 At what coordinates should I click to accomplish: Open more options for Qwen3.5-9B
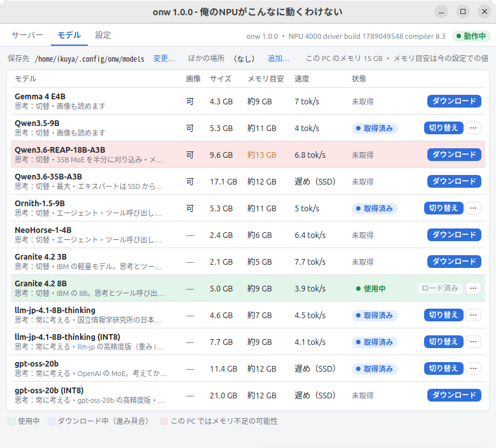473,128
